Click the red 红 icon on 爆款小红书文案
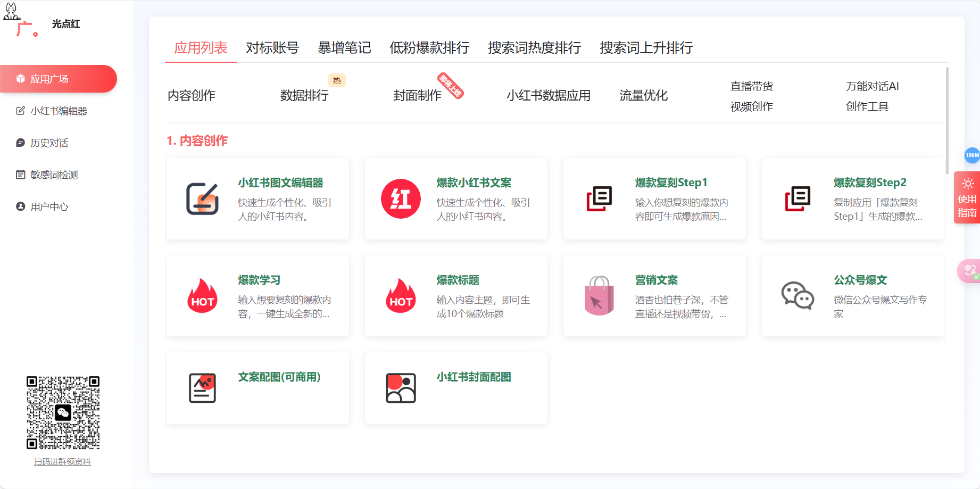The image size is (980, 489). pos(401,198)
